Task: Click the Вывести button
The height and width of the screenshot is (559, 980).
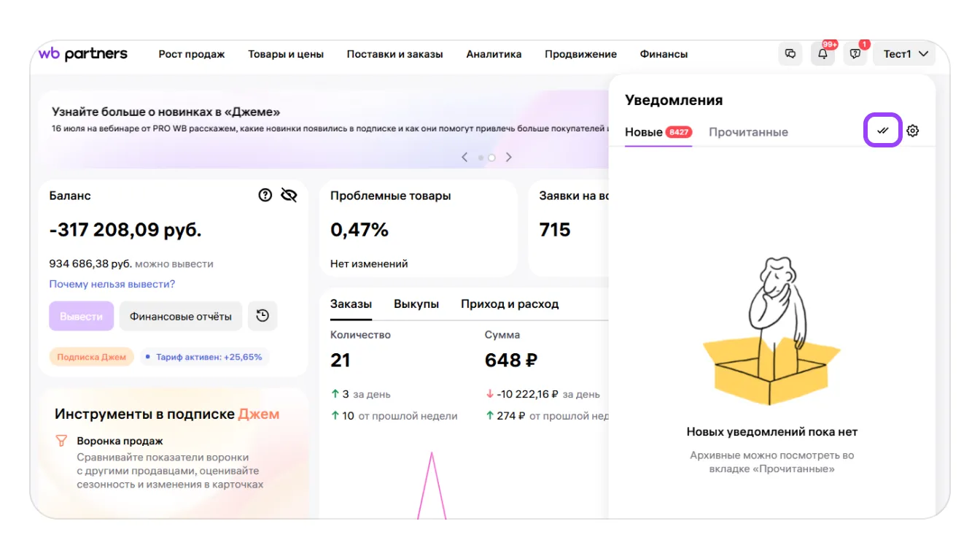Action: click(x=82, y=316)
